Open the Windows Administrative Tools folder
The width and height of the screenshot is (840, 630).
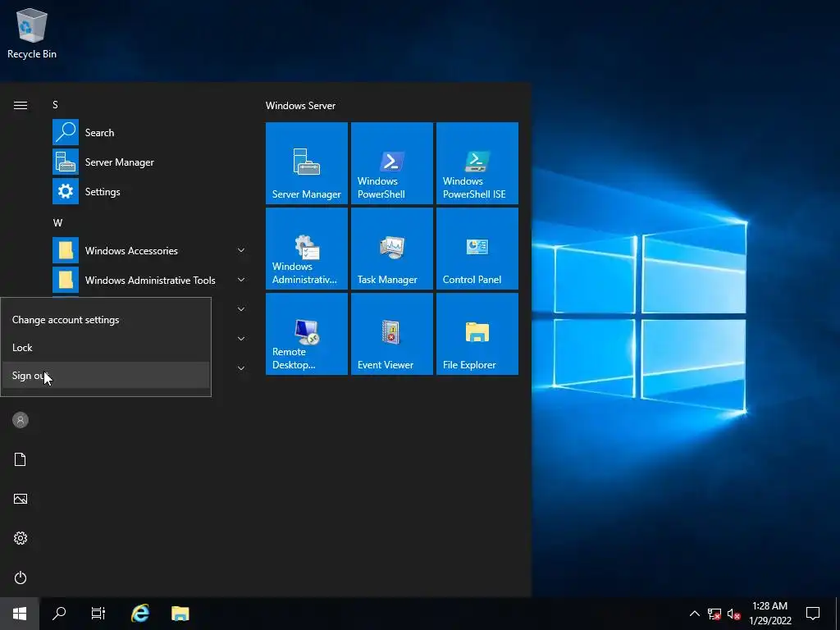(150, 280)
